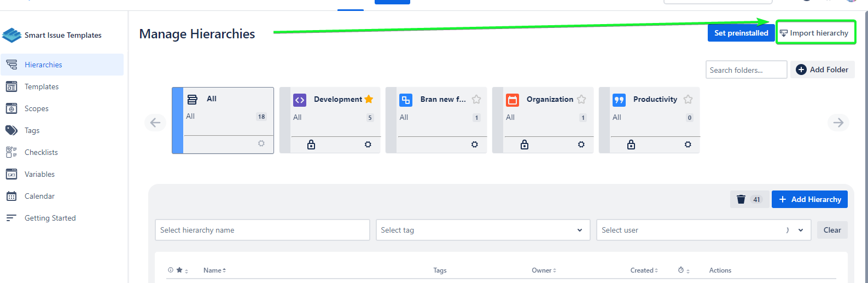The height and width of the screenshot is (283, 868).
Task: Click the Smart Issue Templates logo
Action: (12, 35)
